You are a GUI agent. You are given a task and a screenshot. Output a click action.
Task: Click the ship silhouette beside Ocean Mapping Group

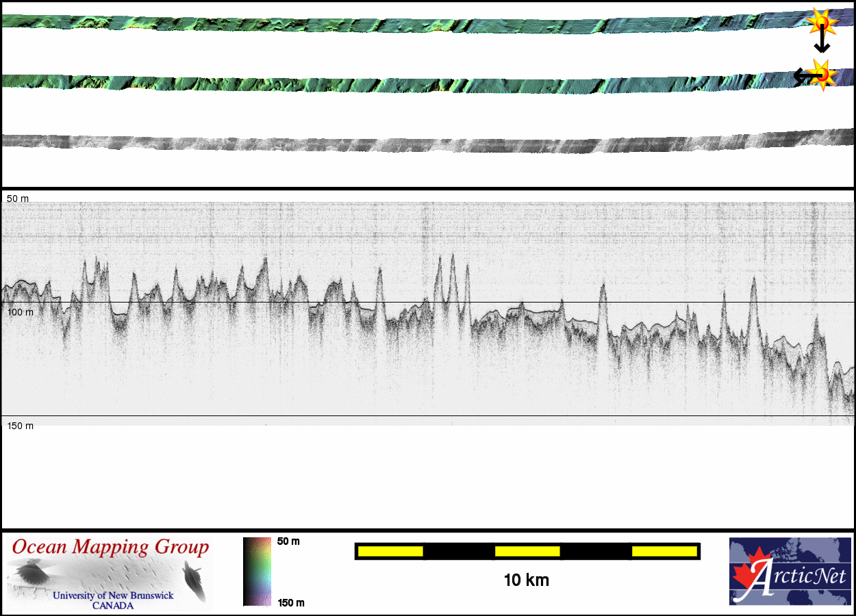(194, 581)
